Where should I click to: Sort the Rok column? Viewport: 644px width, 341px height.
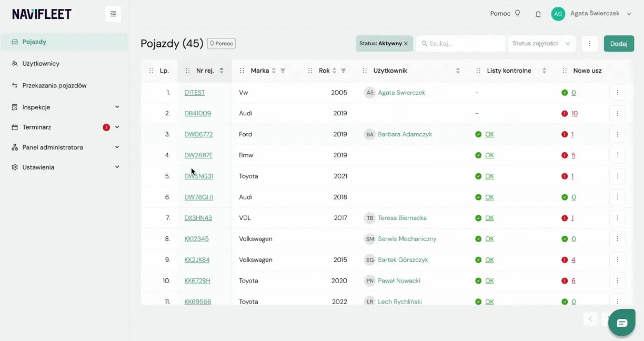pos(334,71)
